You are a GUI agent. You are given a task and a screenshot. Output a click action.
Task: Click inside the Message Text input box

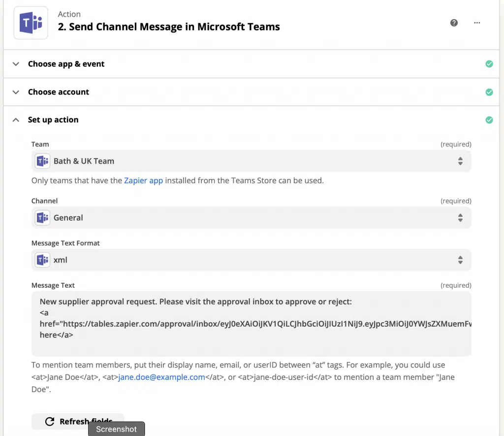(252, 324)
